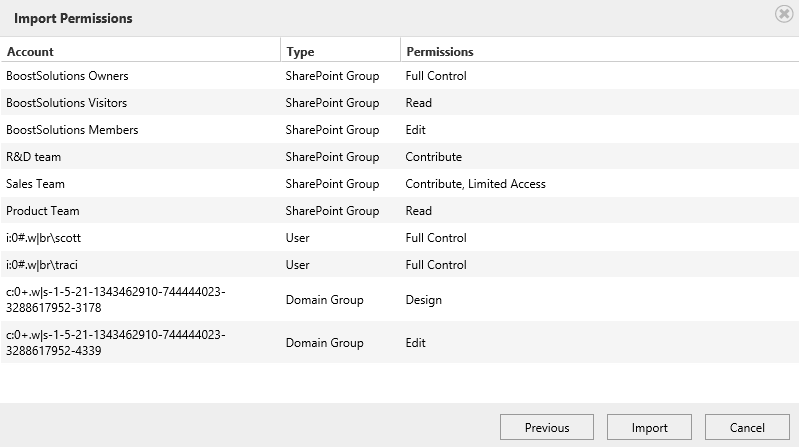Select the traci user account

pos(42,265)
